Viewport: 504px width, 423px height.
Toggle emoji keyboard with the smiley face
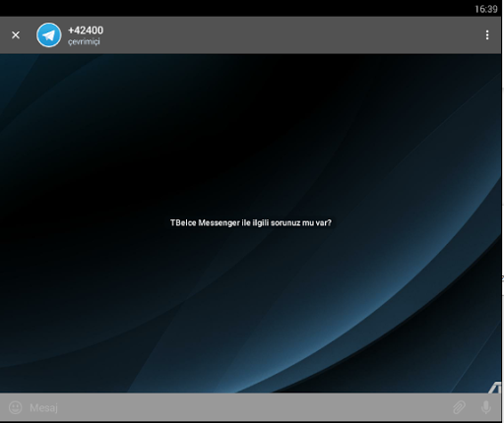click(15, 407)
